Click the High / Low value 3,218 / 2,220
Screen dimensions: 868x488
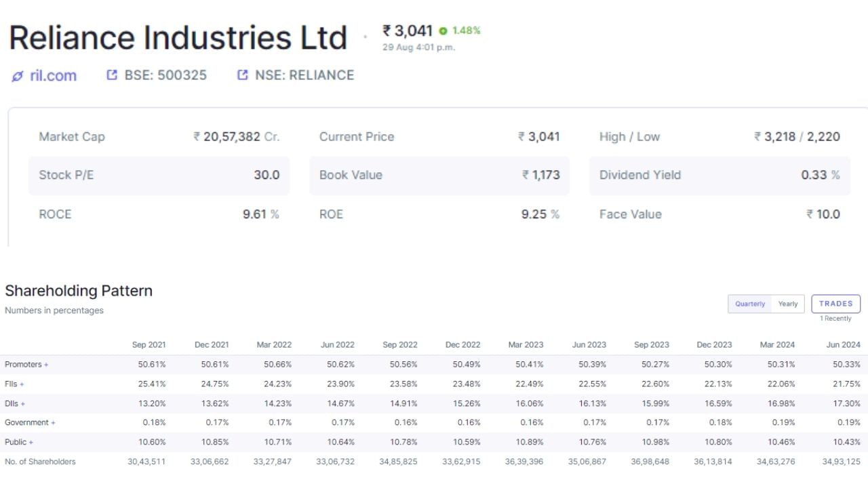click(797, 136)
